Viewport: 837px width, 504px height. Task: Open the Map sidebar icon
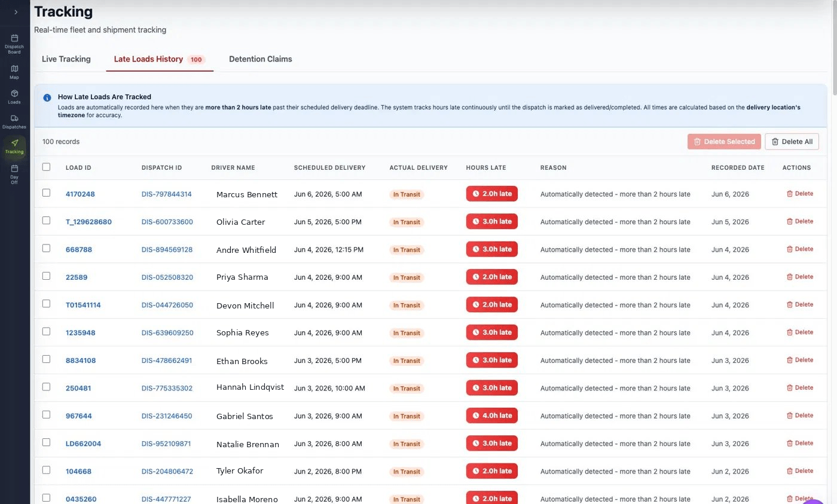14,72
